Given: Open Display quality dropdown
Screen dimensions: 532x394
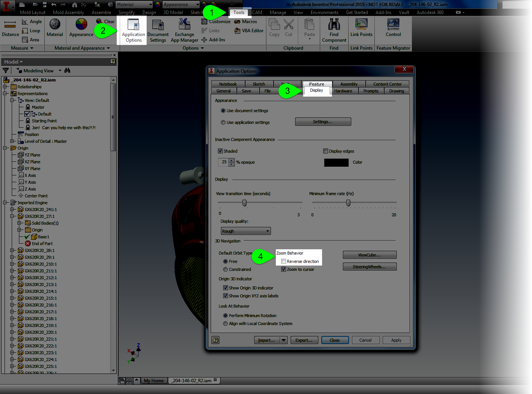Looking at the screenshot, I should 246,231.
